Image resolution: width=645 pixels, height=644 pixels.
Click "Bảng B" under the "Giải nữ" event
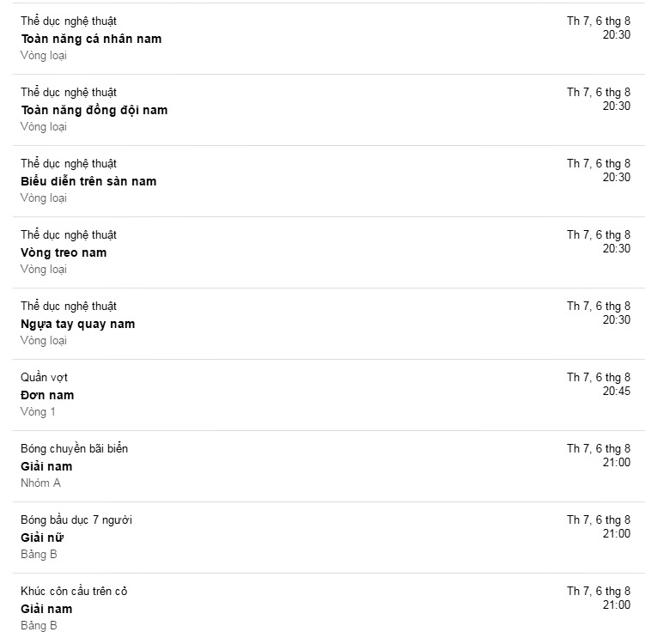39,554
